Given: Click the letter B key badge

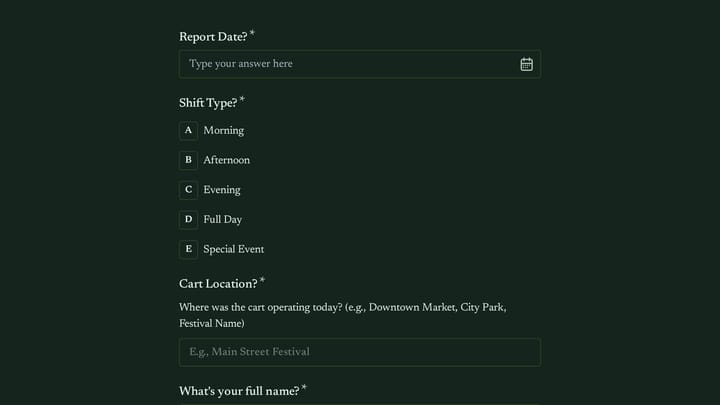Looking at the screenshot, I should (188, 160).
